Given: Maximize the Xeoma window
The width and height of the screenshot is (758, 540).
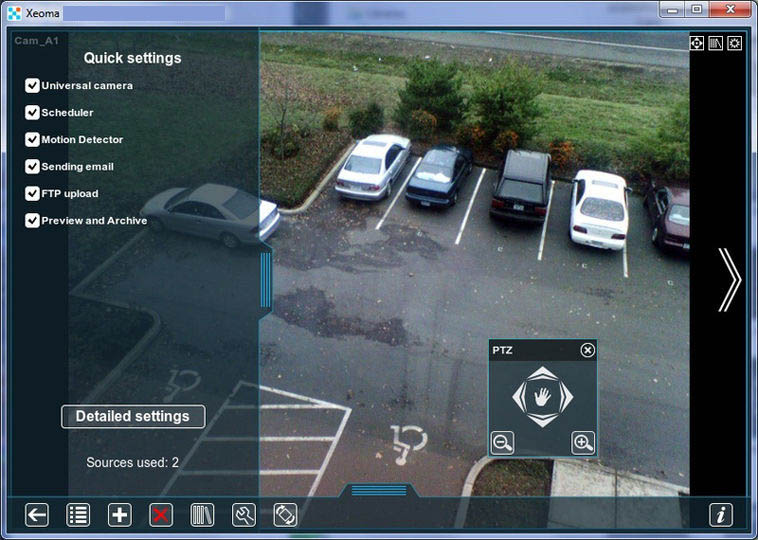Looking at the screenshot, I should coord(697,9).
